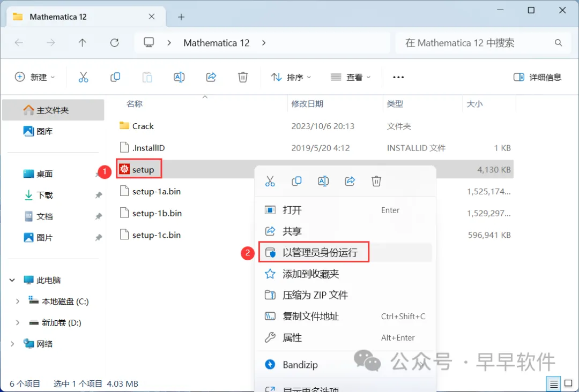Expand the 新加卷 (D:) node
This screenshot has width=579, height=392.
click(x=17, y=323)
